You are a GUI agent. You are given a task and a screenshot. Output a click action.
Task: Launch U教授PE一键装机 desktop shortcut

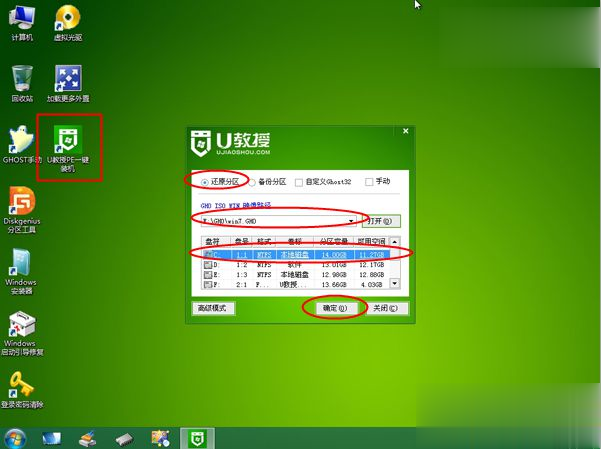(68, 149)
